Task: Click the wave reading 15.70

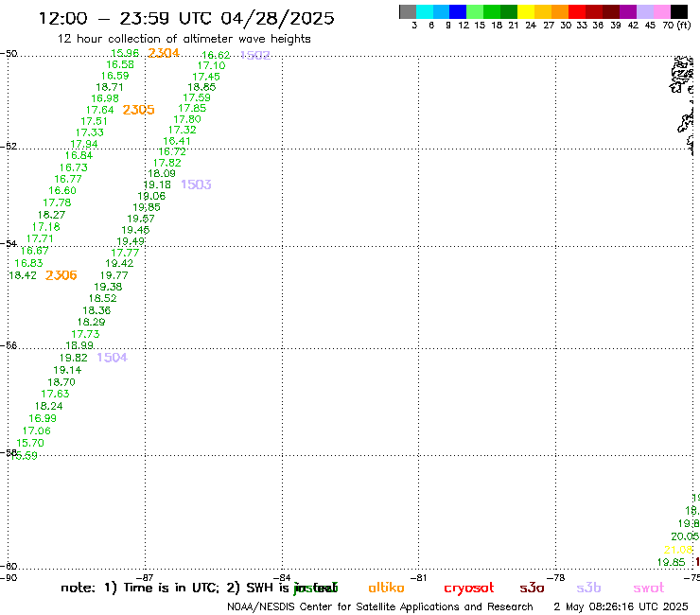Action: click(30, 443)
